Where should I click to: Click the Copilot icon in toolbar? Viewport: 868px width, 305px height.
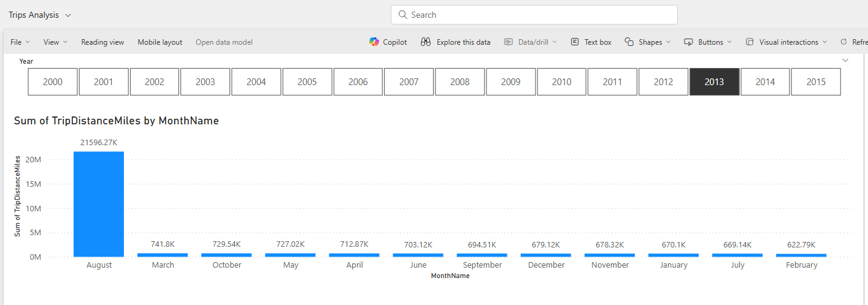[374, 42]
